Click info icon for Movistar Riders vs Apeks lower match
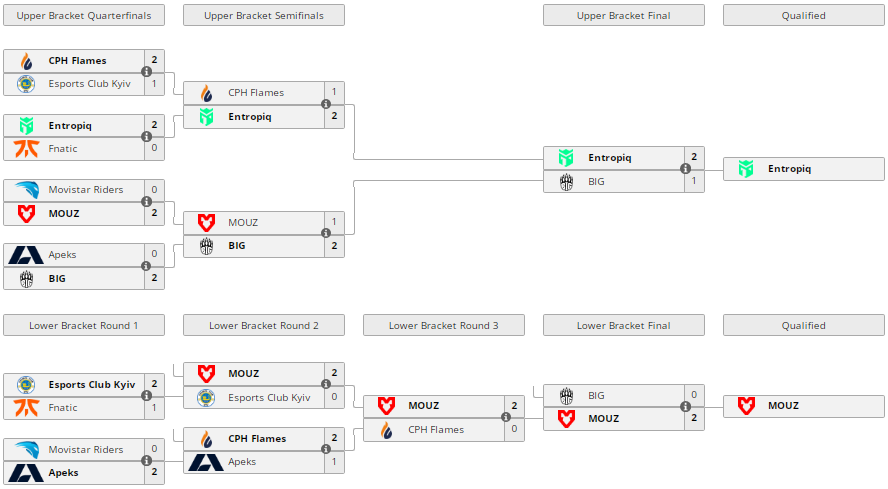 click(x=146, y=461)
